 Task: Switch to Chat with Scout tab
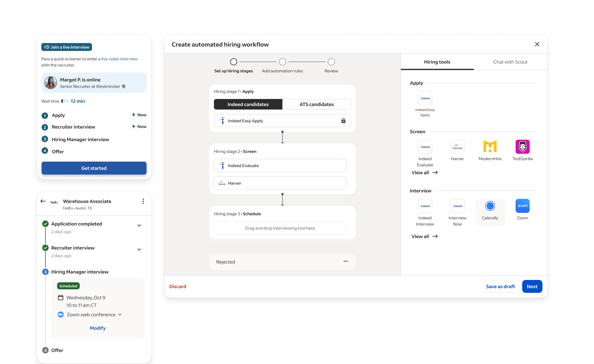pos(510,62)
